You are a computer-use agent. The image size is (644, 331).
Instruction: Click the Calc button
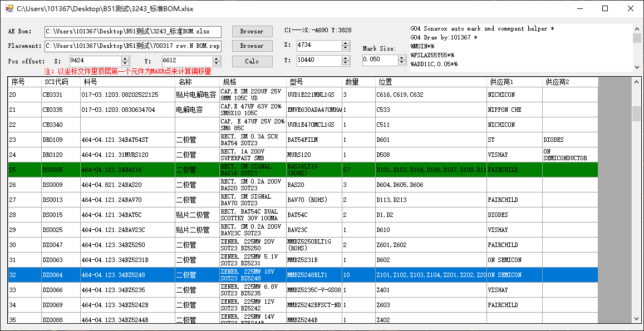252,61
